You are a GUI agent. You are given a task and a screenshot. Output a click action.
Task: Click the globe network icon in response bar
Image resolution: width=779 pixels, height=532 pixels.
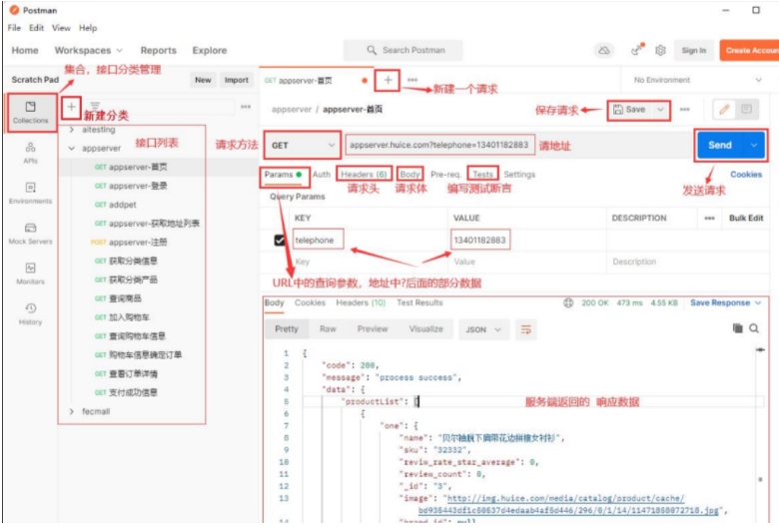point(568,302)
